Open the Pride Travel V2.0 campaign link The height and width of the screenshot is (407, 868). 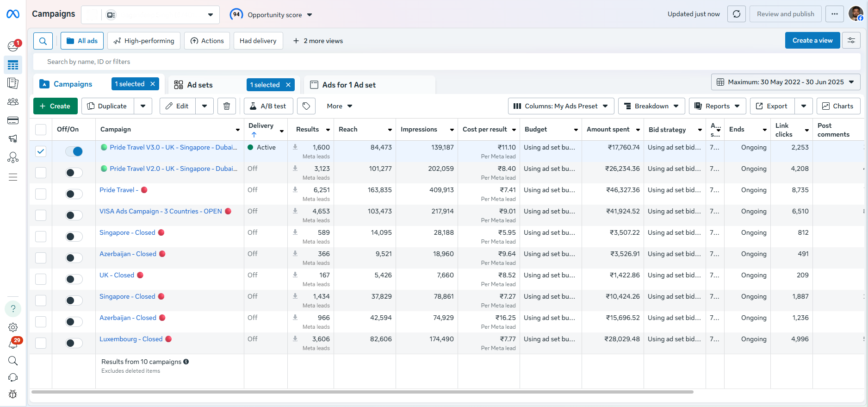174,169
